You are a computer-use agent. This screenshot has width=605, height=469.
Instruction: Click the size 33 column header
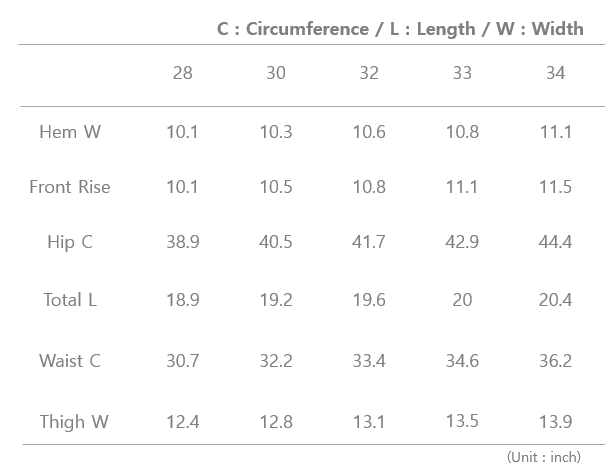click(462, 73)
